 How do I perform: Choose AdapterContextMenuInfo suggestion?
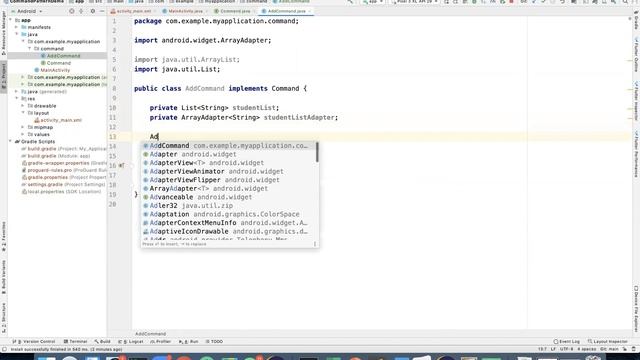click(229, 223)
